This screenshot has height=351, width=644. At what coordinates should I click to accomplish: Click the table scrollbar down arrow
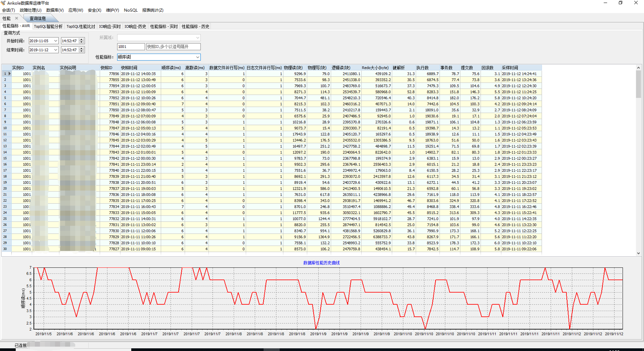(x=639, y=253)
